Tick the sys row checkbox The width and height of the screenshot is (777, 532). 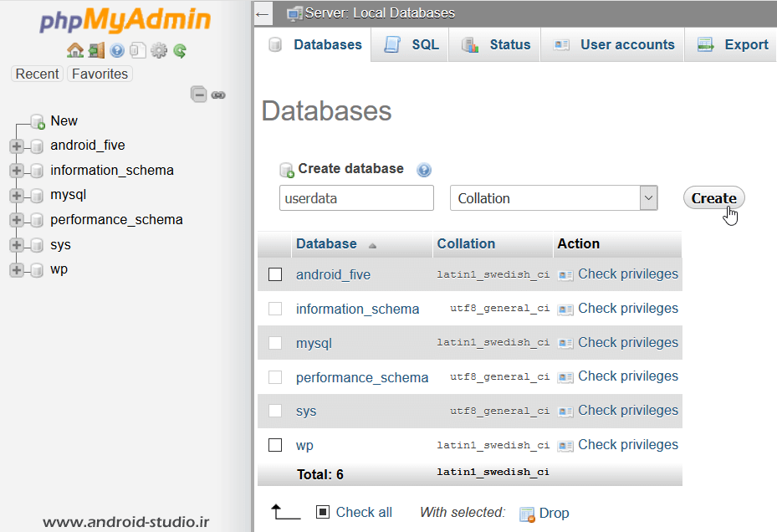[x=275, y=411]
